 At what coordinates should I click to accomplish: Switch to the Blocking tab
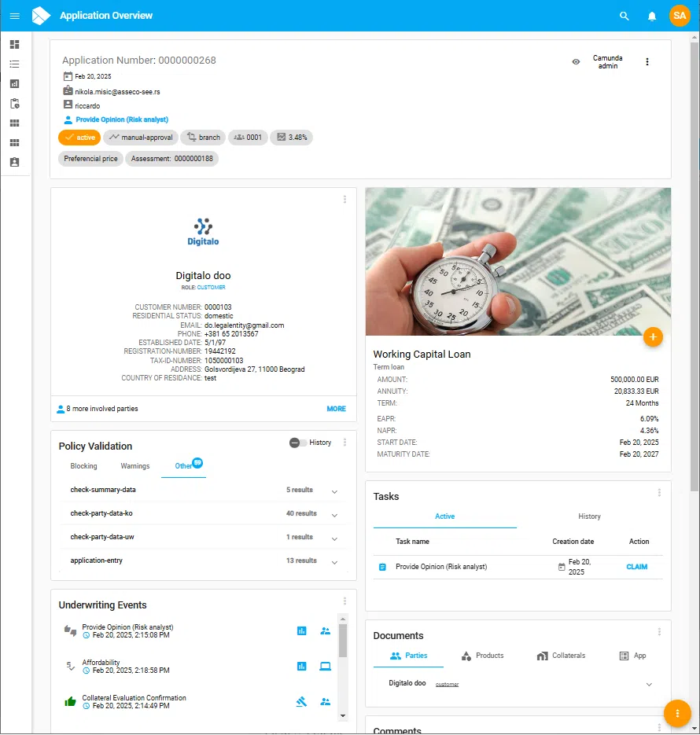84,466
